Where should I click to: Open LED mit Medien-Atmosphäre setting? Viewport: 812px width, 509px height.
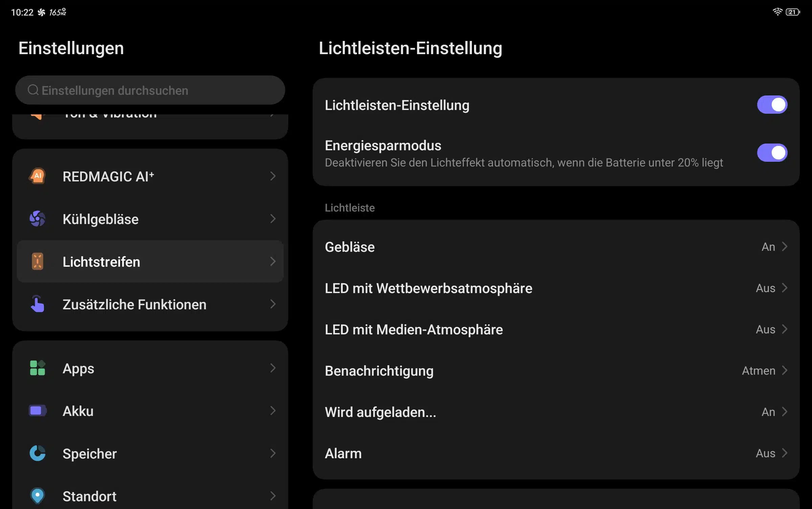pyautogui.click(x=556, y=329)
